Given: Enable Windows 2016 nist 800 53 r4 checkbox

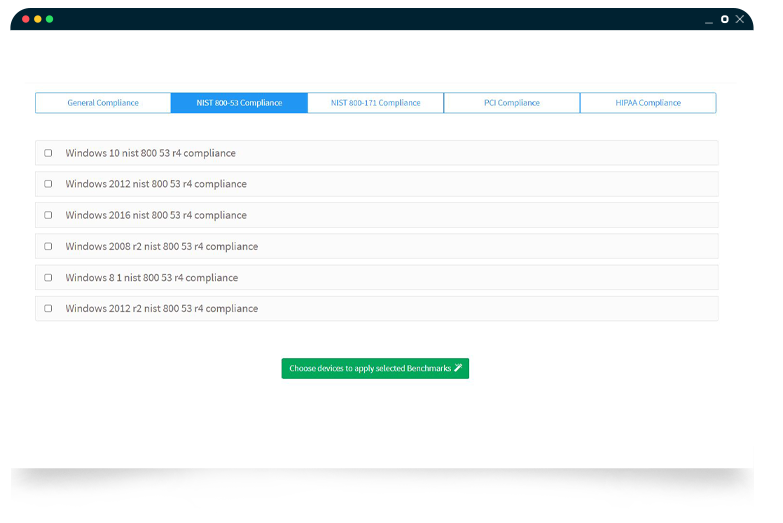Looking at the screenshot, I should coord(48,215).
